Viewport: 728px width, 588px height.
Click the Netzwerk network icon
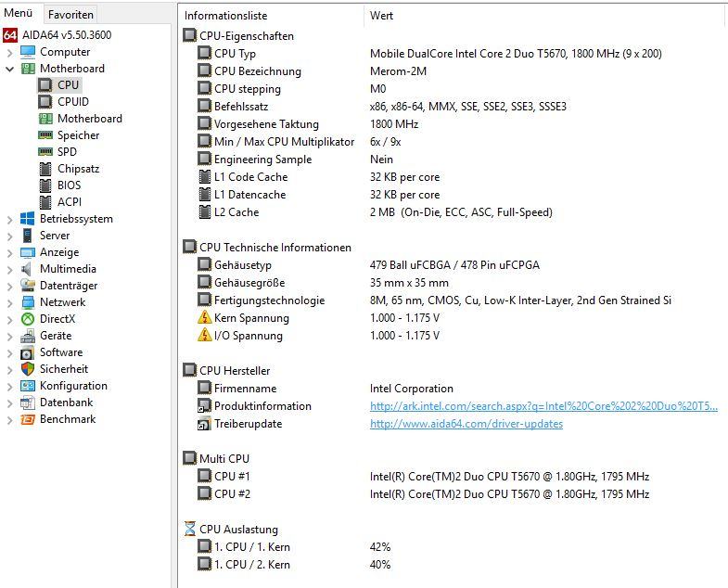28,302
